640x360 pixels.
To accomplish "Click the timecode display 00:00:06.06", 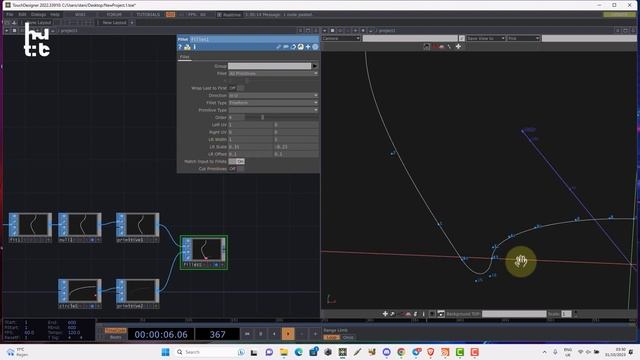I will pyautogui.click(x=161, y=334).
